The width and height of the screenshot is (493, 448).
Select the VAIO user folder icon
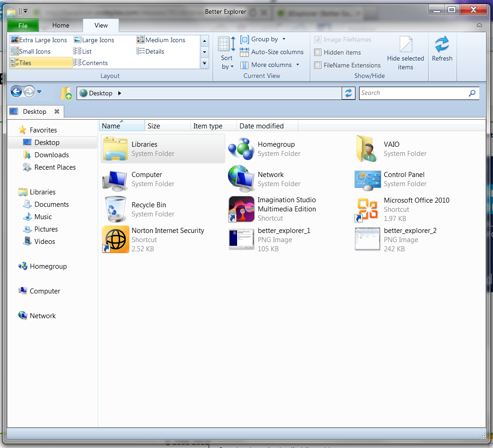point(366,149)
